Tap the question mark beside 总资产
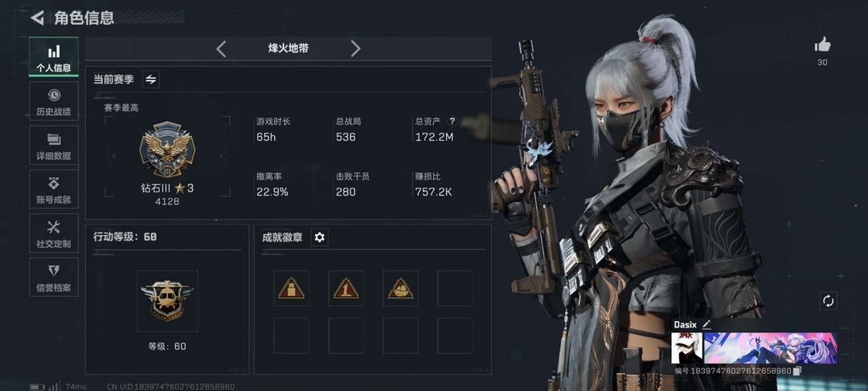This screenshot has height=391, width=868. [452, 121]
